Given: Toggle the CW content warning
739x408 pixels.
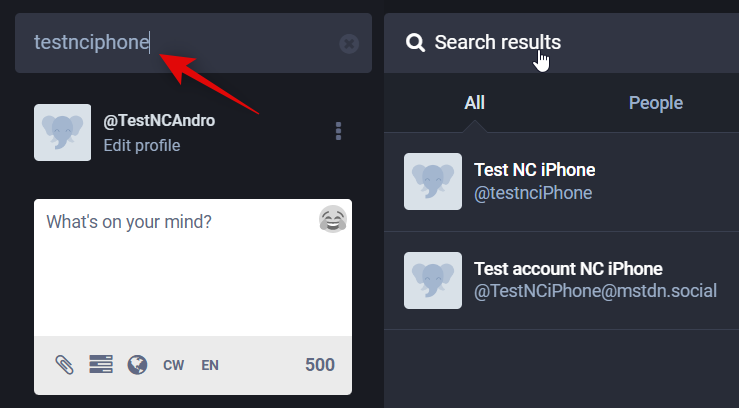Looking at the screenshot, I should pyautogui.click(x=174, y=365).
